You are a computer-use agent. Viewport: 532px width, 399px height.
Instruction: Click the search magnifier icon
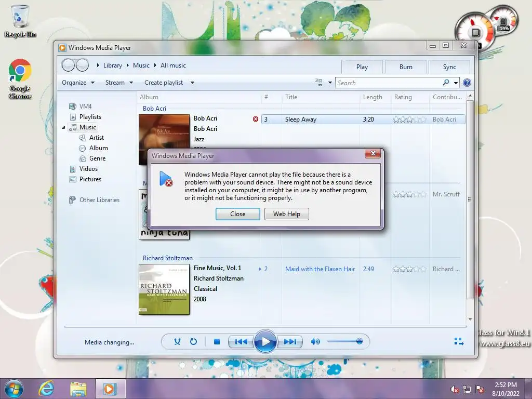click(446, 83)
